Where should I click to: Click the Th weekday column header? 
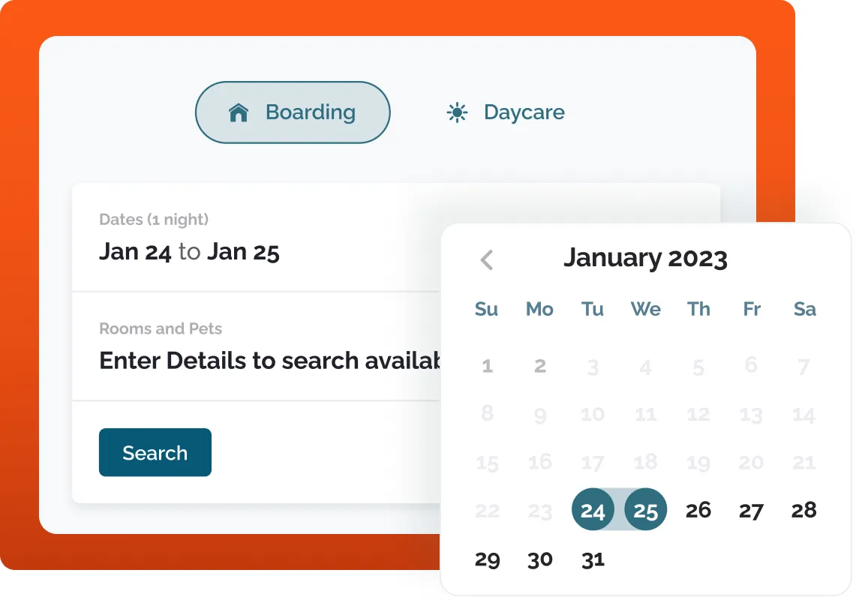pyautogui.click(x=698, y=309)
